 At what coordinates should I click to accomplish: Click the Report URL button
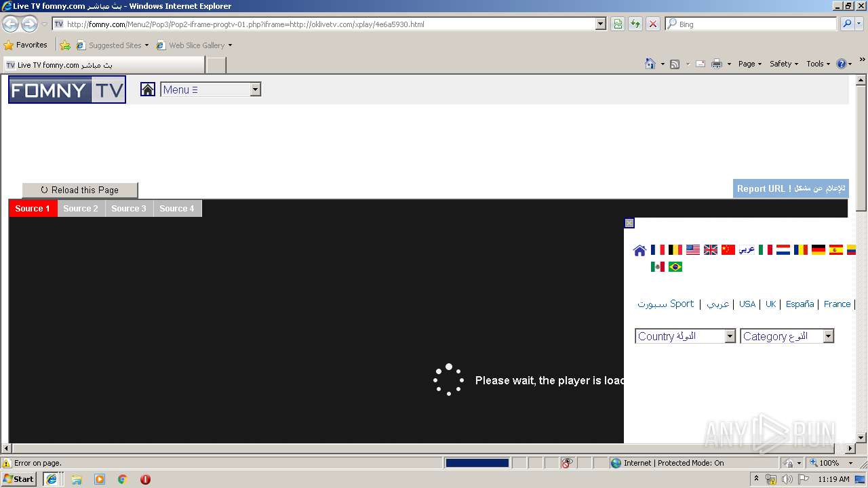point(791,188)
